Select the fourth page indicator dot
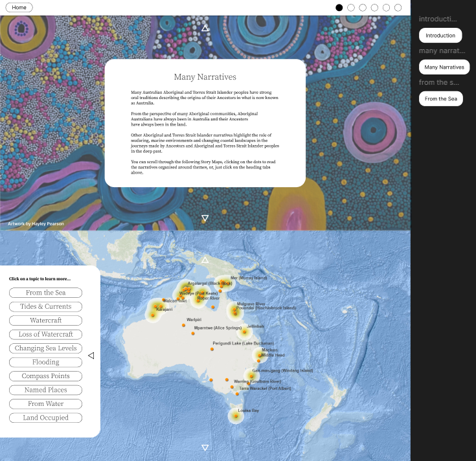This screenshot has height=461, width=476. click(374, 8)
